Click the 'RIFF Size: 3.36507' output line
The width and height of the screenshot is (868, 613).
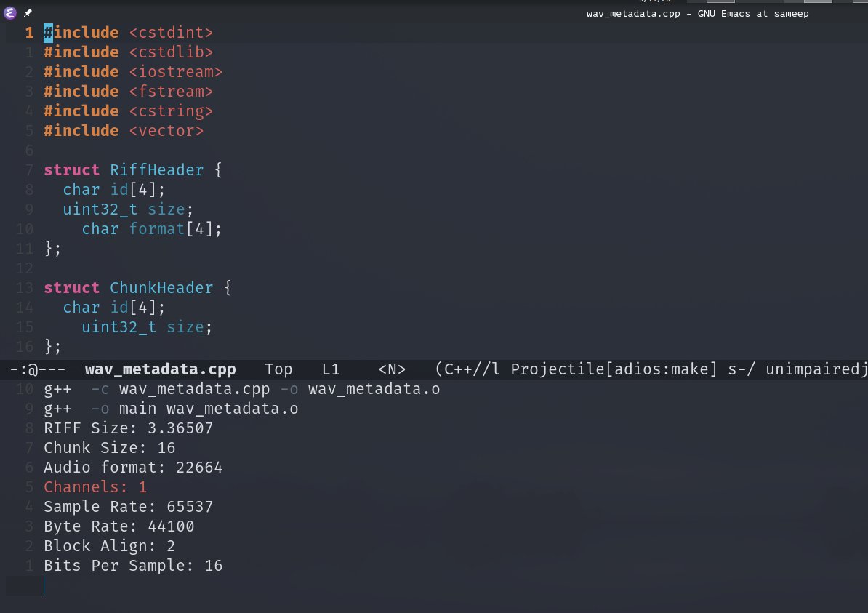(x=129, y=428)
